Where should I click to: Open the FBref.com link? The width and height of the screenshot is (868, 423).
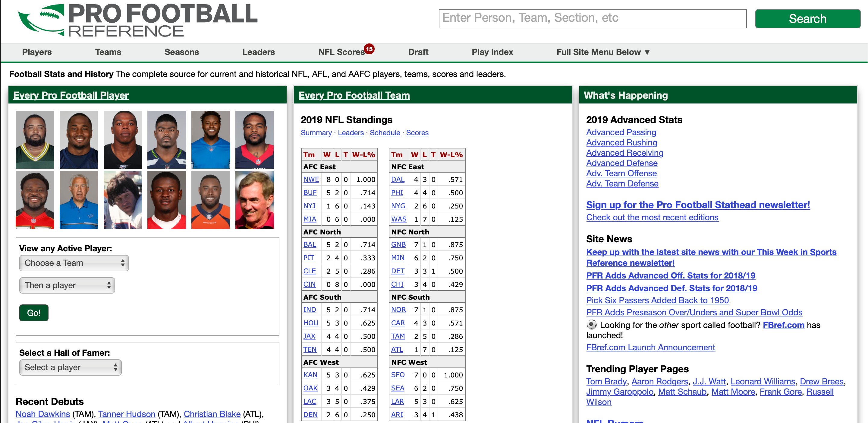coord(783,325)
